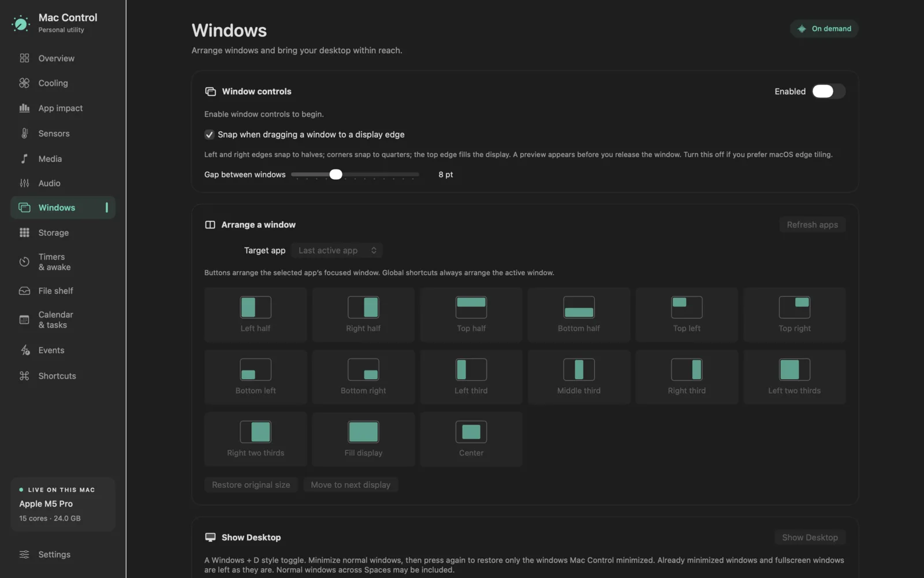Screen dimensions: 924x578
Task: Click the Show Desktop button
Action: [810, 538]
